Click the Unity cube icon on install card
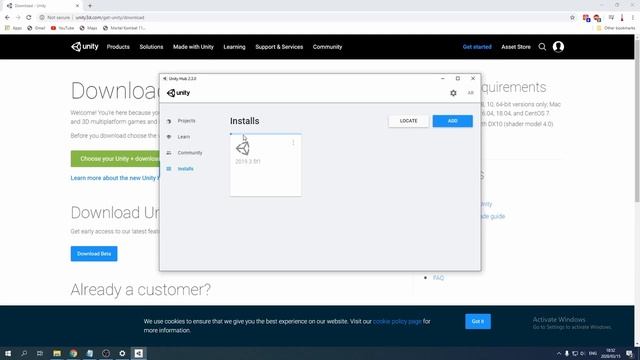The image size is (640, 360). tap(243, 148)
